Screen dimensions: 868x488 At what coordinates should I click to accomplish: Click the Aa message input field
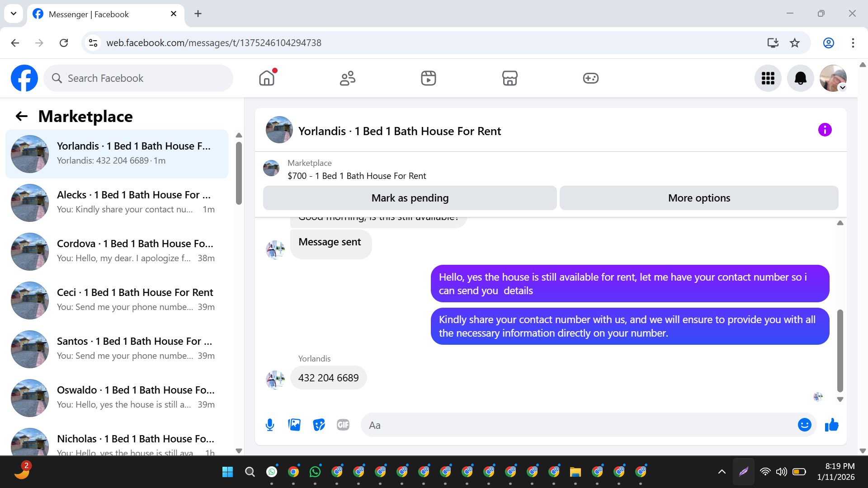(x=579, y=425)
